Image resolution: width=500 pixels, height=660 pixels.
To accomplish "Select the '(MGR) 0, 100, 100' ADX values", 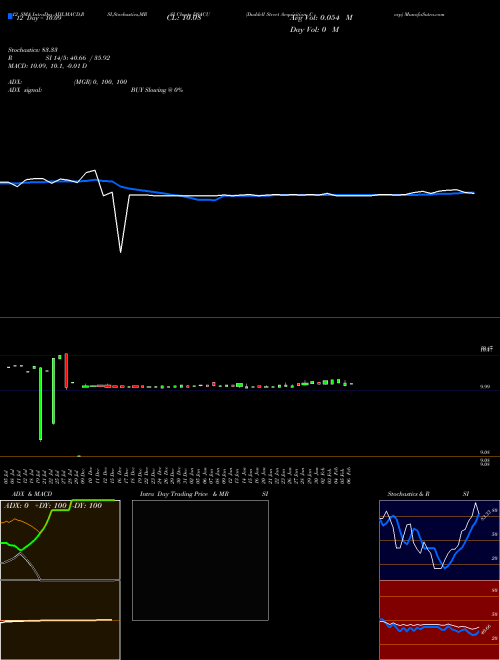I will pyautogui.click(x=101, y=82).
